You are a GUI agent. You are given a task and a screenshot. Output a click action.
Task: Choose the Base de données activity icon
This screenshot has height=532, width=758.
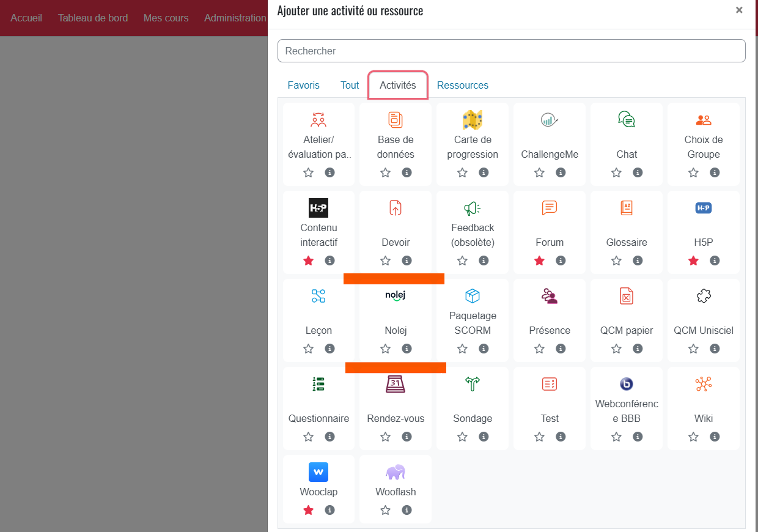(x=396, y=120)
